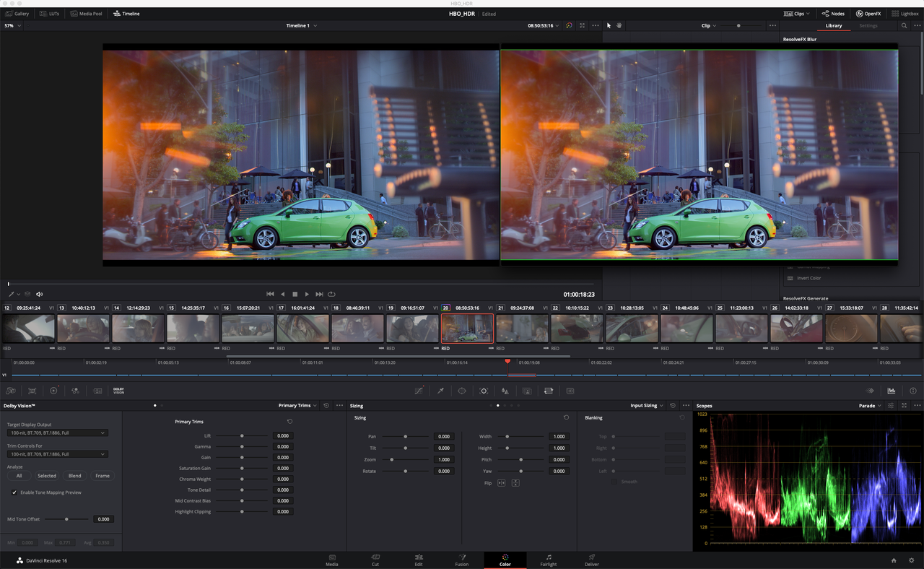Select the Sizing palette icon

click(549, 391)
